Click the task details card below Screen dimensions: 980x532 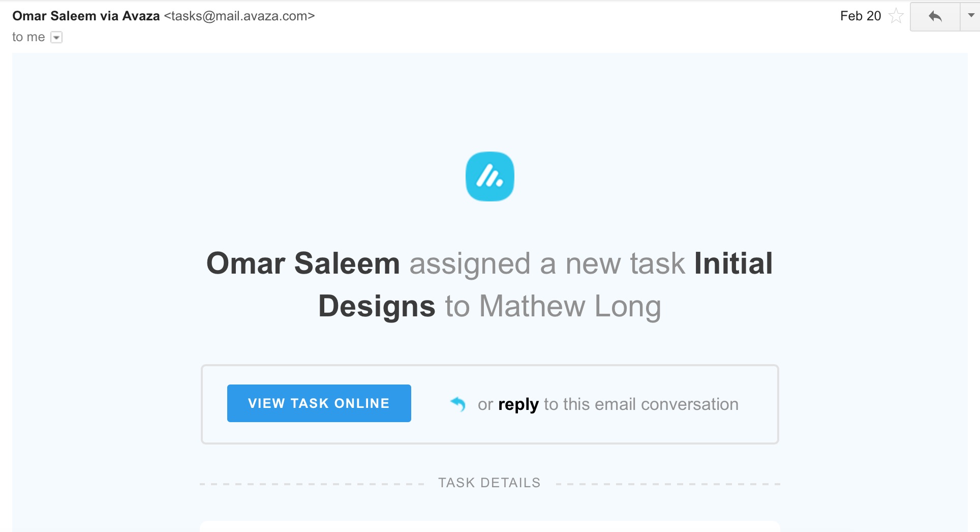tap(489, 526)
